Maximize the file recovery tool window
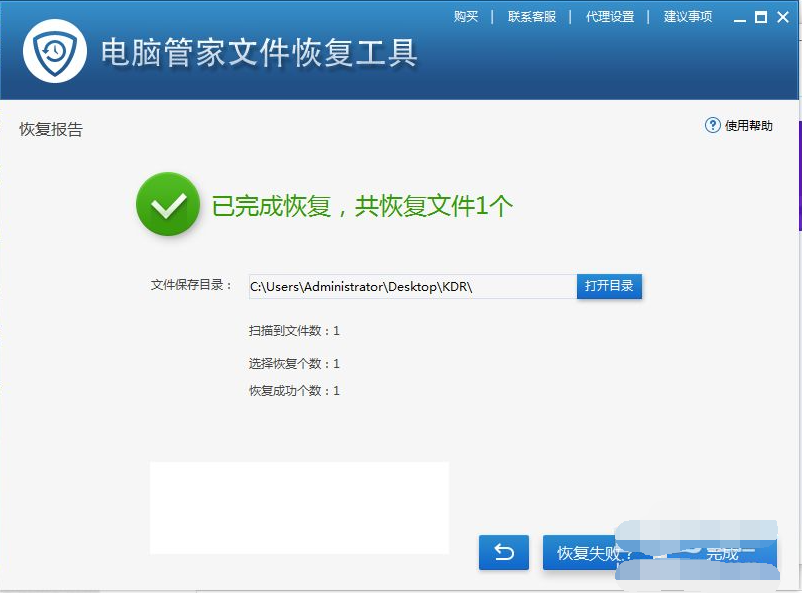 click(760, 17)
